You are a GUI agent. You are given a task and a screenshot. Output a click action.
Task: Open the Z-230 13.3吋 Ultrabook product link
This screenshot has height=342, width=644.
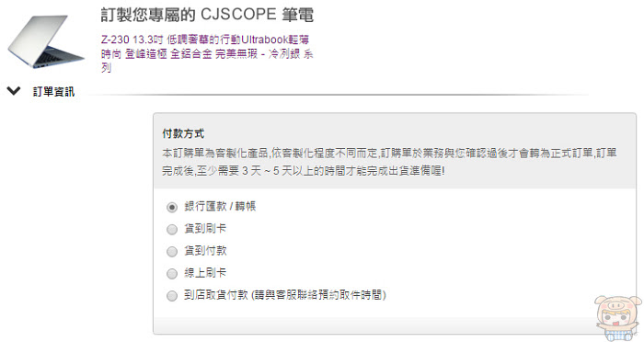(207, 53)
